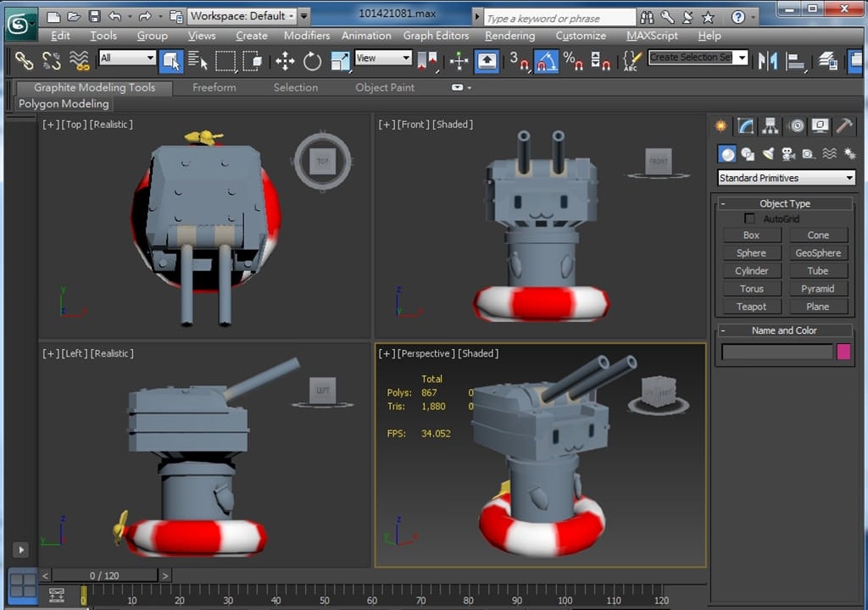The image size is (868, 610).
Task: Switch to the Freeform ribbon tab
Action: point(214,87)
